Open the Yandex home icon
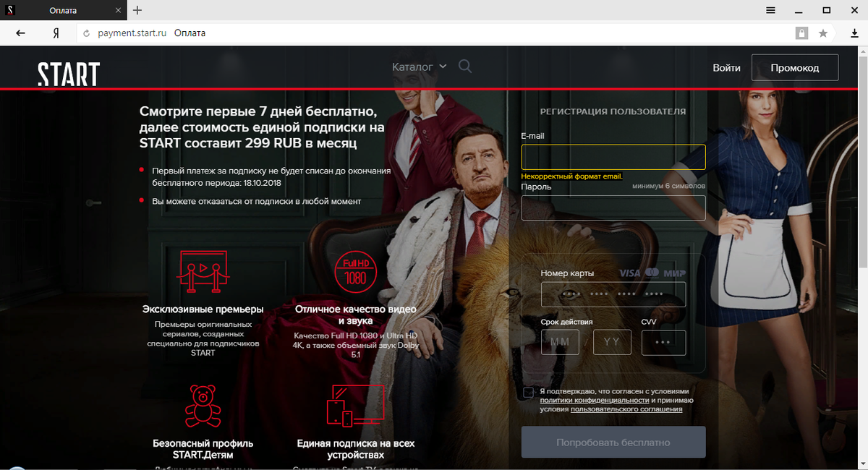This screenshot has width=868, height=470. click(56, 33)
